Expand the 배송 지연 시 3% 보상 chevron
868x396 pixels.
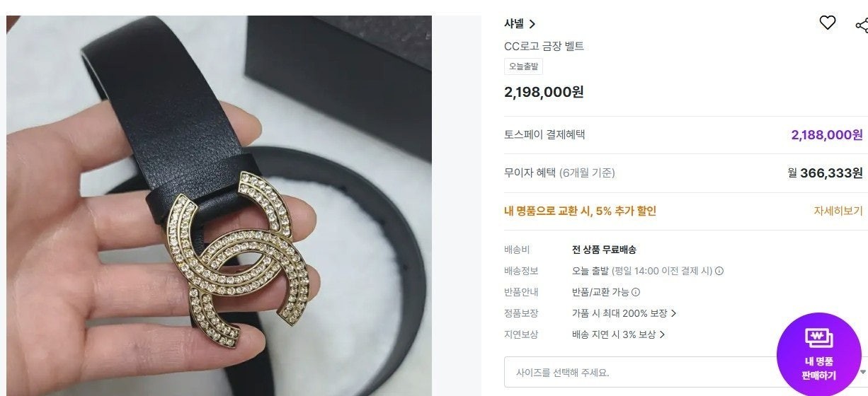(662, 334)
